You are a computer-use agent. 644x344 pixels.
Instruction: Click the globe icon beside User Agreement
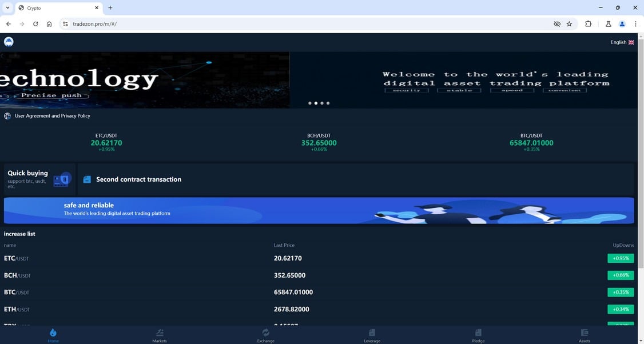click(7, 115)
